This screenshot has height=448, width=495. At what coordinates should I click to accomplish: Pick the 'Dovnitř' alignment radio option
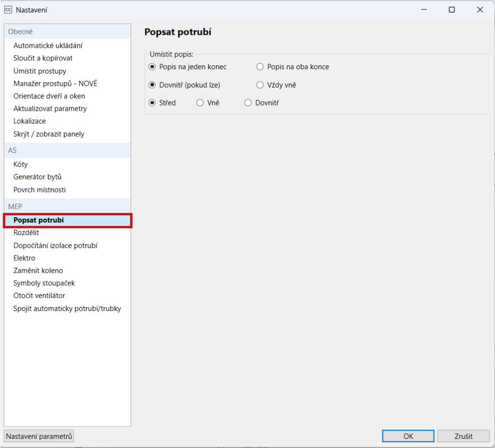point(248,103)
